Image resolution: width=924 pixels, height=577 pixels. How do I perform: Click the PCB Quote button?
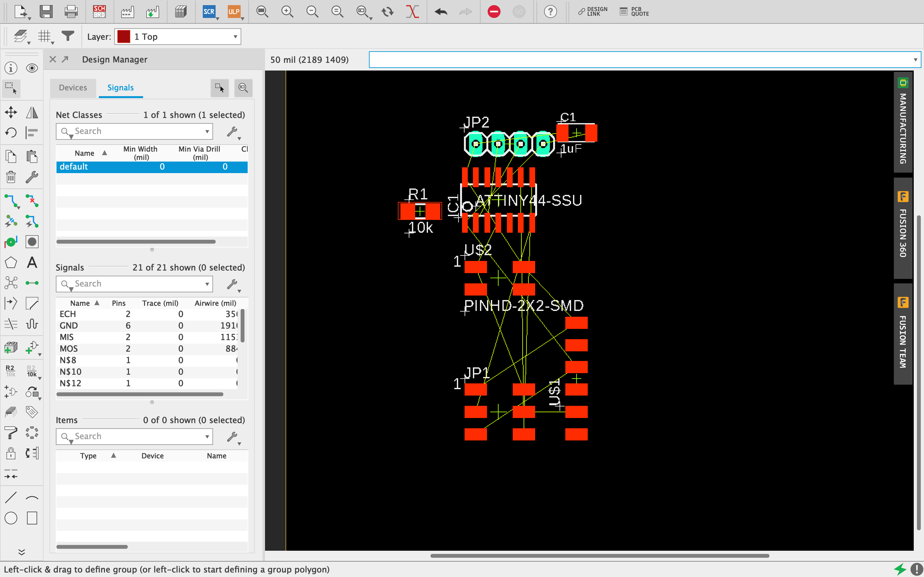pos(635,12)
